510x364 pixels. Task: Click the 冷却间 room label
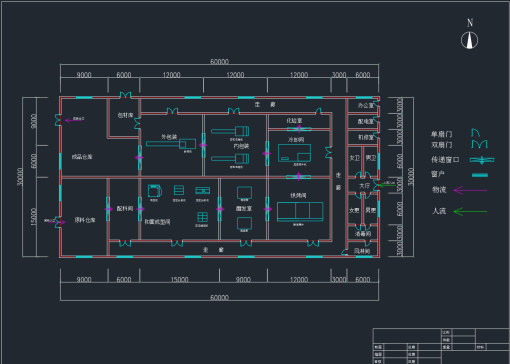tap(296, 139)
